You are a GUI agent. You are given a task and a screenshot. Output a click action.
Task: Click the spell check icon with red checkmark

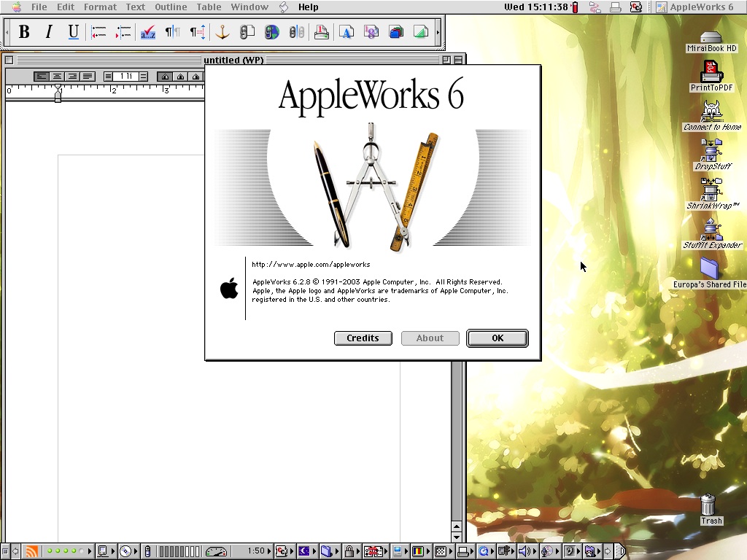[x=148, y=32]
